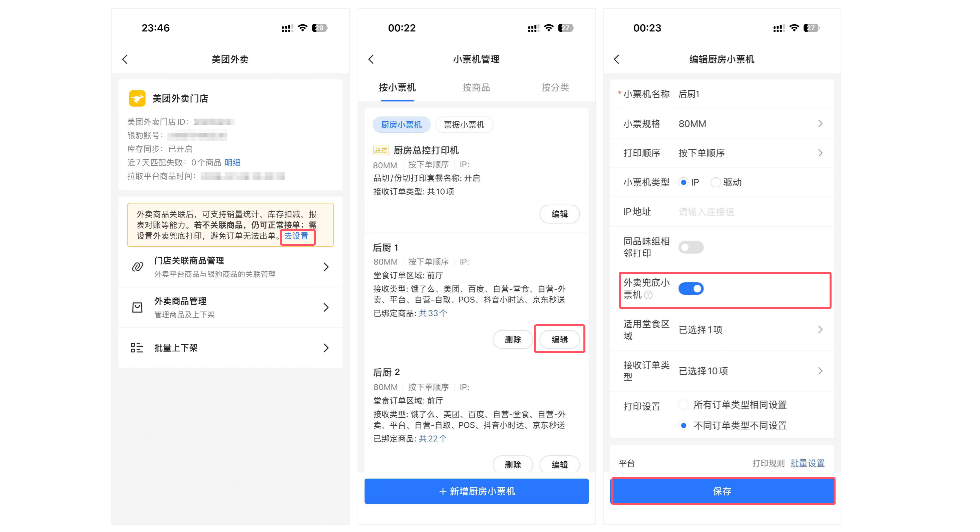This screenshot has height=532, width=980.
Task: Tap the battery icon on the 00:22 screen
Action: (x=566, y=28)
